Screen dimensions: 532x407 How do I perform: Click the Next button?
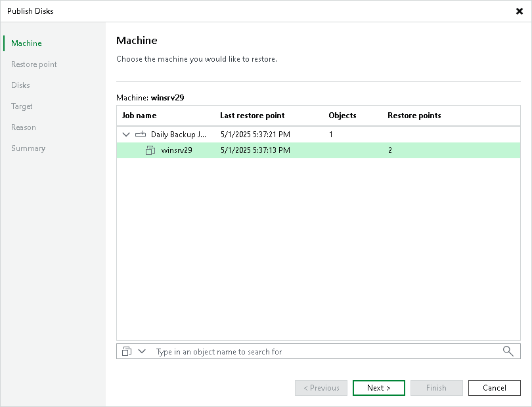[x=379, y=388]
